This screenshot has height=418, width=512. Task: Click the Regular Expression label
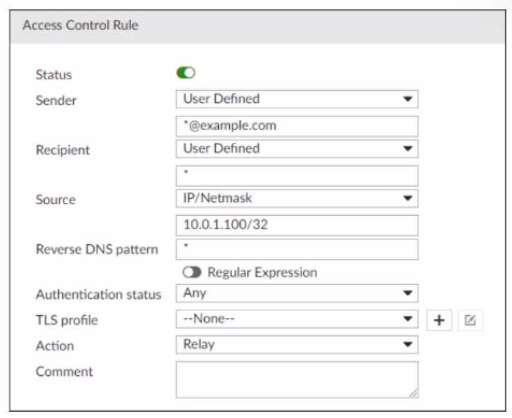262,272
